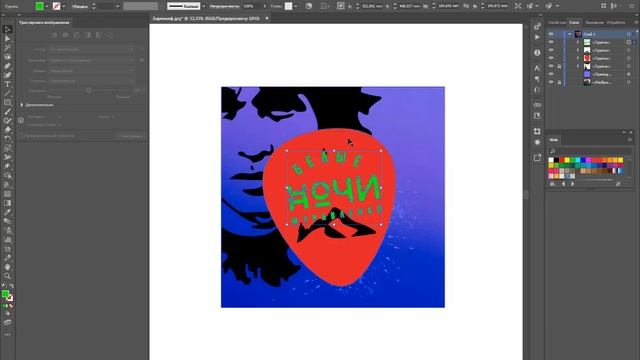The image size is (640, 360).
Task: Click the swatches search field
Action: 590,151
